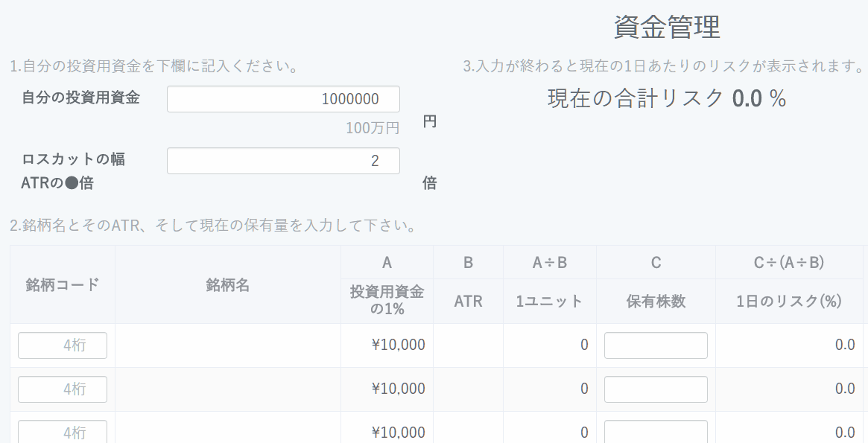Click the first row 銘柄名 cell
Image resolution: width=868 pixels, height=443 pixels.
click(227, 345)
